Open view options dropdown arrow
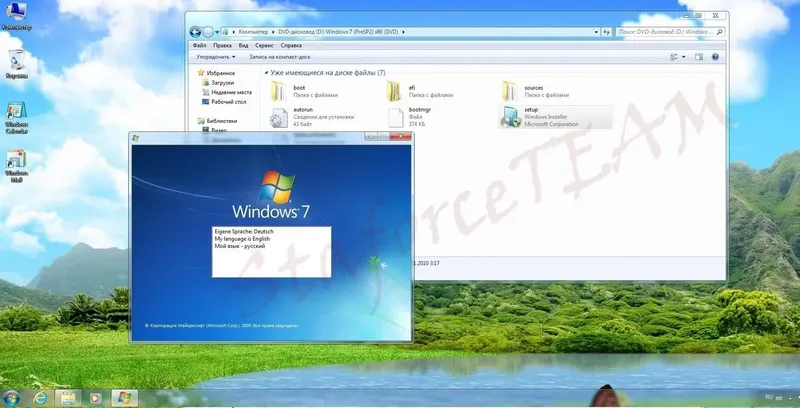The image size is (800, 408). (x=684, y=57)
